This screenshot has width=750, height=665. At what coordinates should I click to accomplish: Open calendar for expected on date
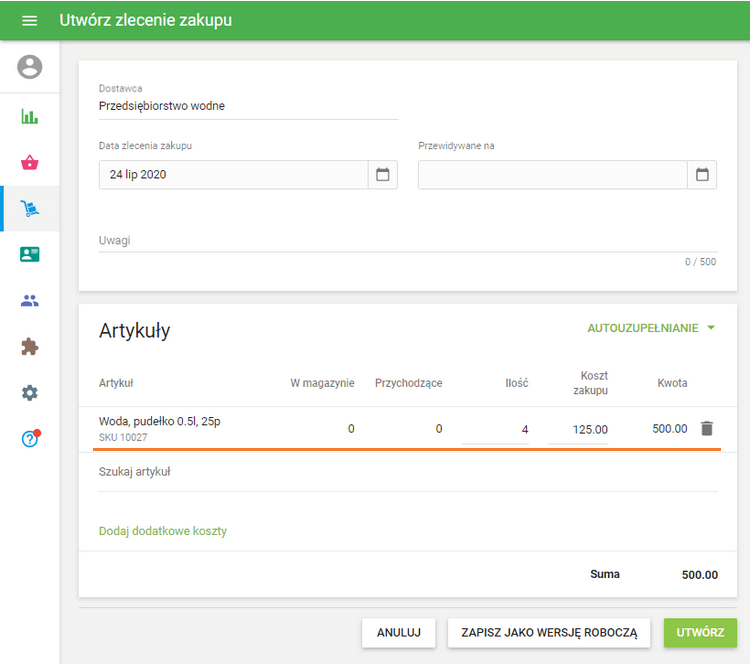click(702, 175)
